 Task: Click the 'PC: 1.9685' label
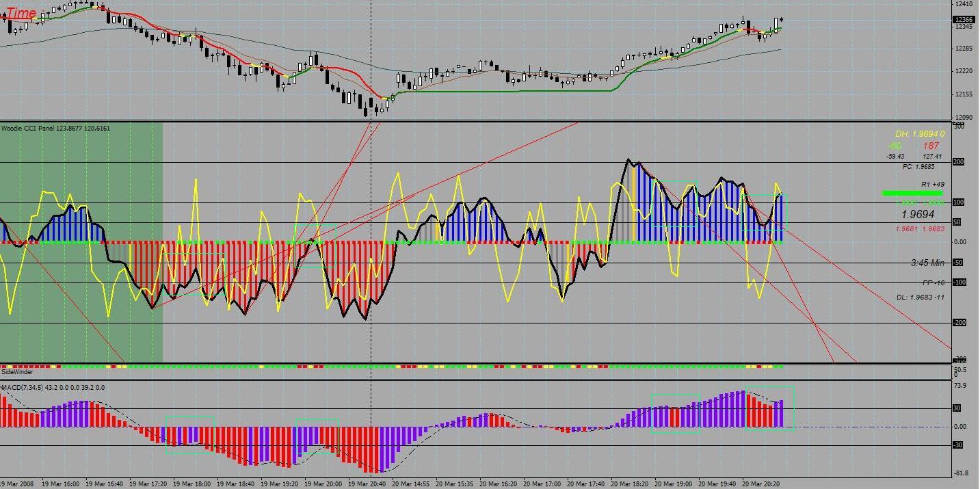click(x=918, y=167)
